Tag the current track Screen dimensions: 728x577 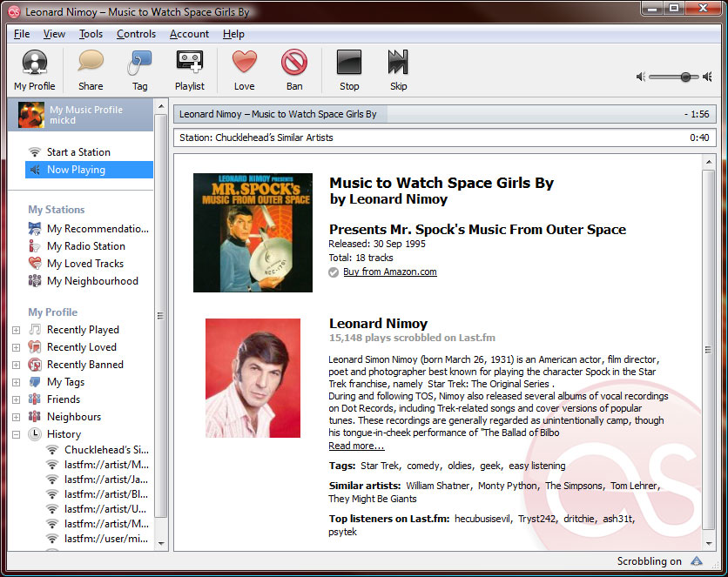click(139, 70)
